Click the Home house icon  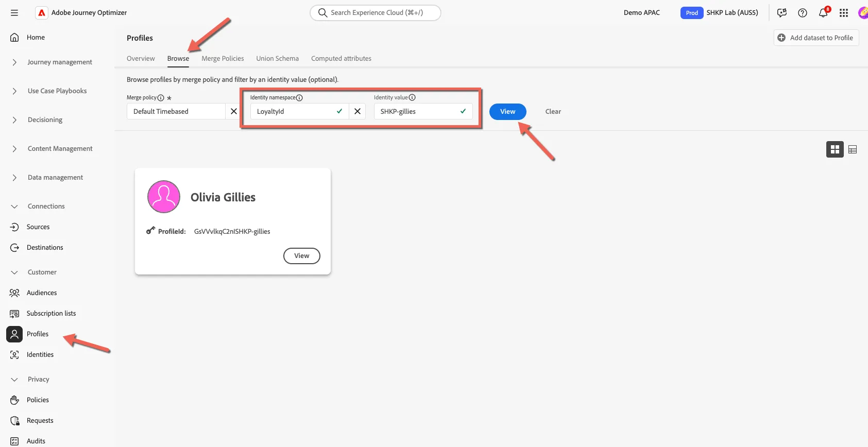click(14, 37)
